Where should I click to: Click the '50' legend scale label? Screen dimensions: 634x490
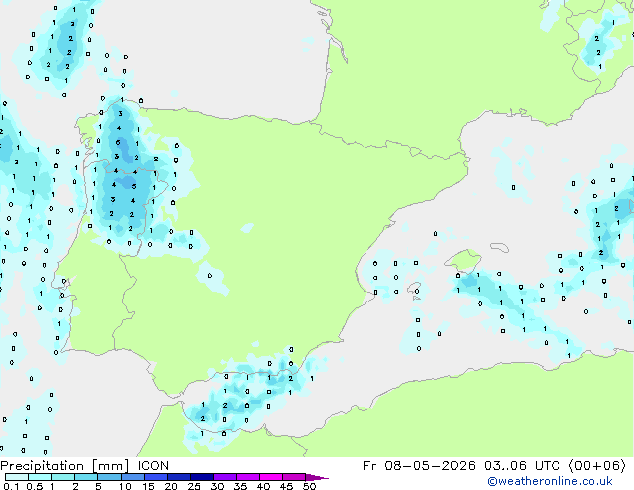[x=309, y=486]
